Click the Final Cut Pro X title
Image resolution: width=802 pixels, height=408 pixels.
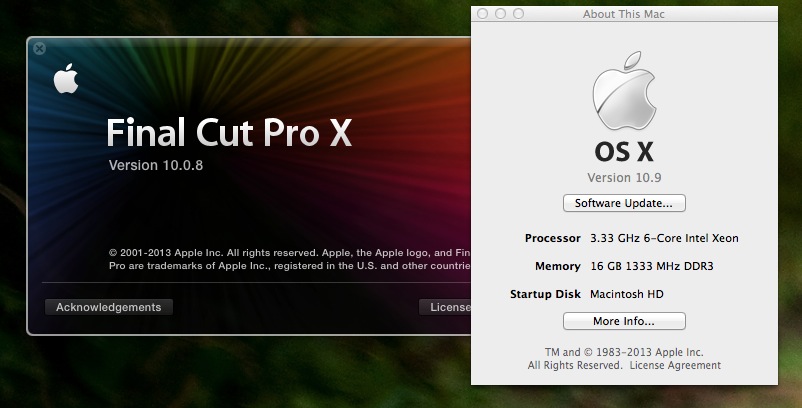pos(229,133)
